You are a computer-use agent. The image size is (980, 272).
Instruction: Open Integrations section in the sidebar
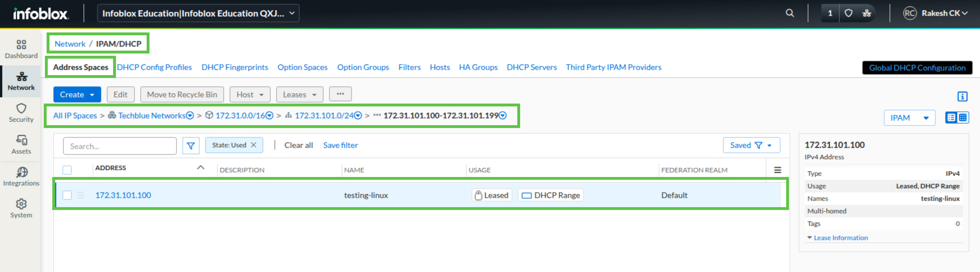click(21, 177)
